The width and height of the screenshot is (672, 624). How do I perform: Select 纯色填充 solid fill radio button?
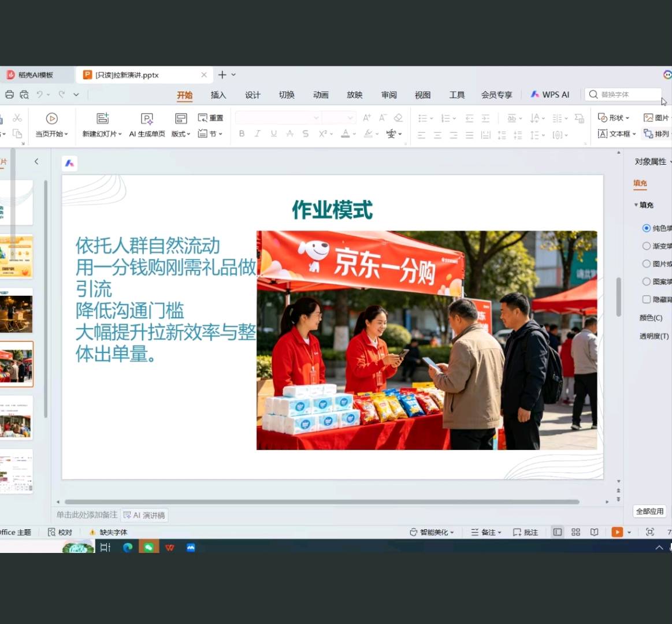646,228
